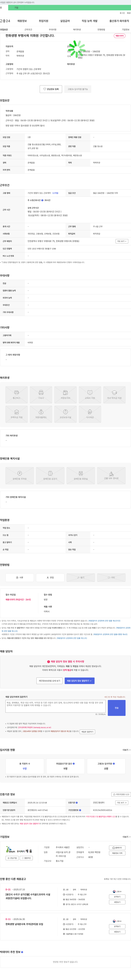Click the 전송 send button
The height and width of the screenshot is (980, 131).
click(x=117, y=708)
